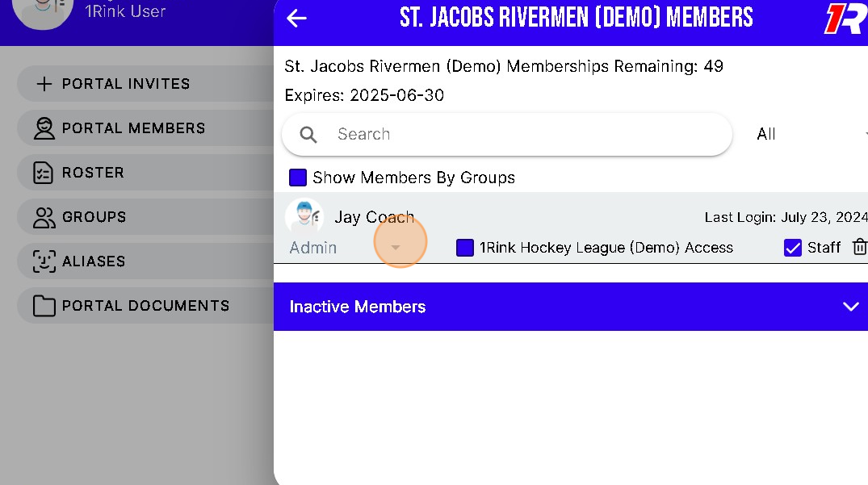Open the Groups menu item
This screenshot has height=485, width=868.
click(x=146, y=217)
